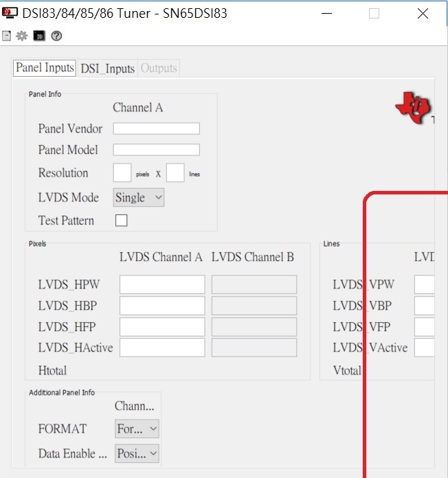The image size is (448, 478).
Task: Select the Outputs tab
Action: 159,68
